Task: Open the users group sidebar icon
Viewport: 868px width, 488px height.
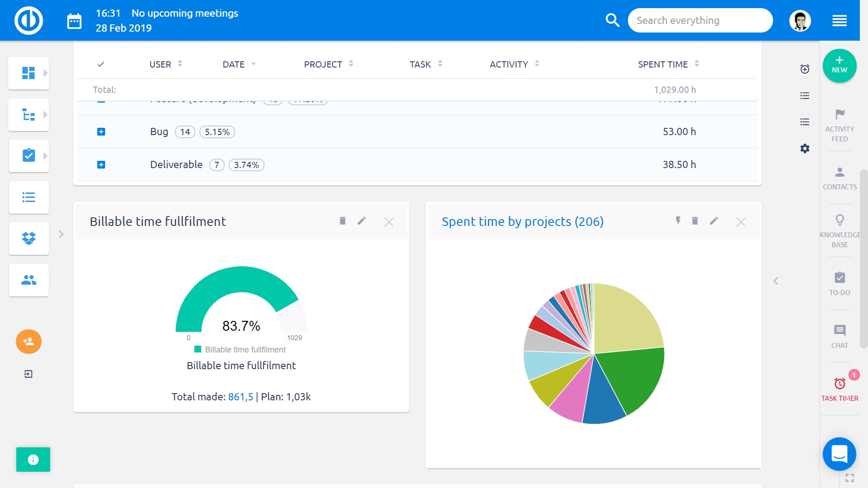Action: tap(28, 280)
